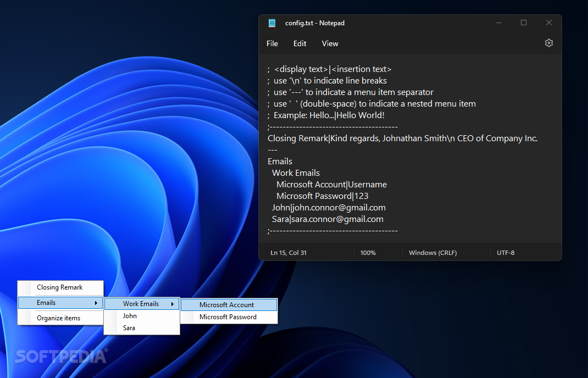Open the View menu in Notepad

330,43
